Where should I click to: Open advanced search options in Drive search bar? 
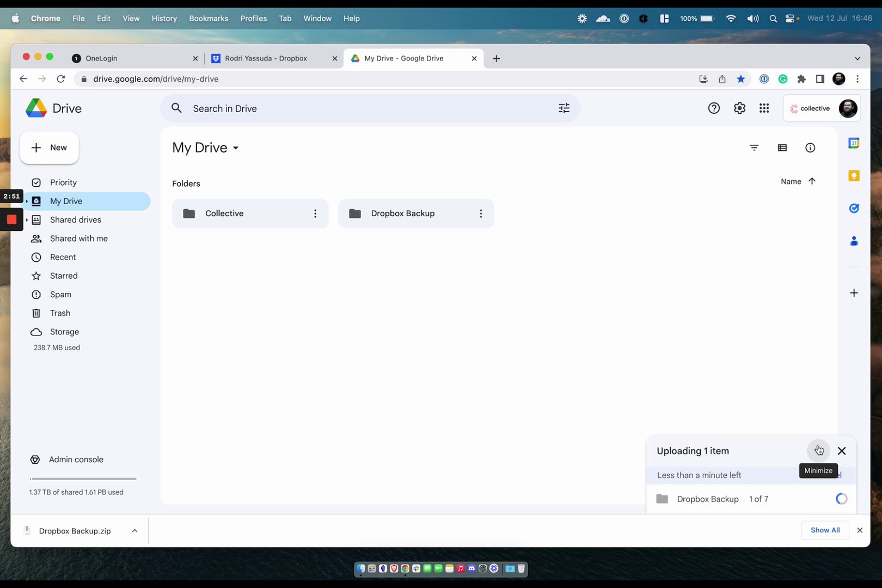pos(563,108)
